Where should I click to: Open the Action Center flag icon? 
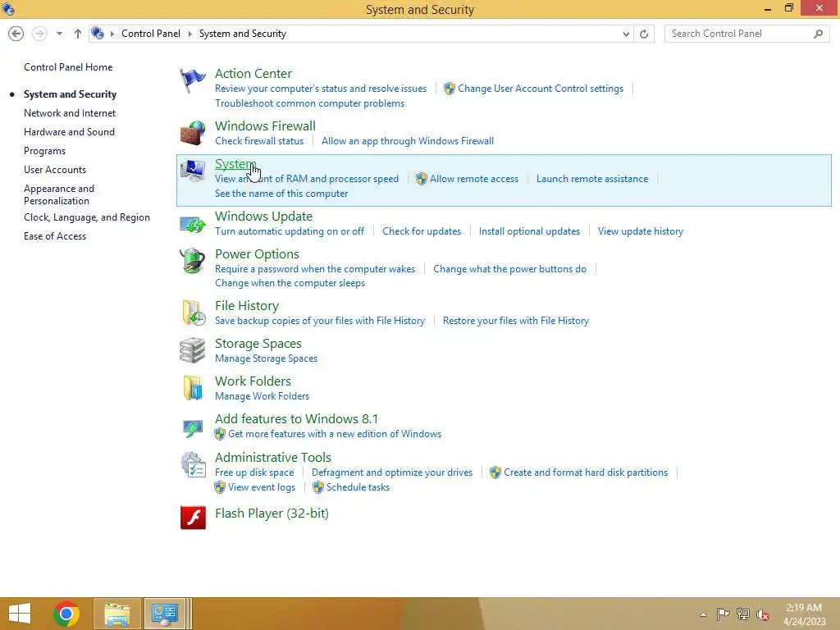tap(192, 81)
